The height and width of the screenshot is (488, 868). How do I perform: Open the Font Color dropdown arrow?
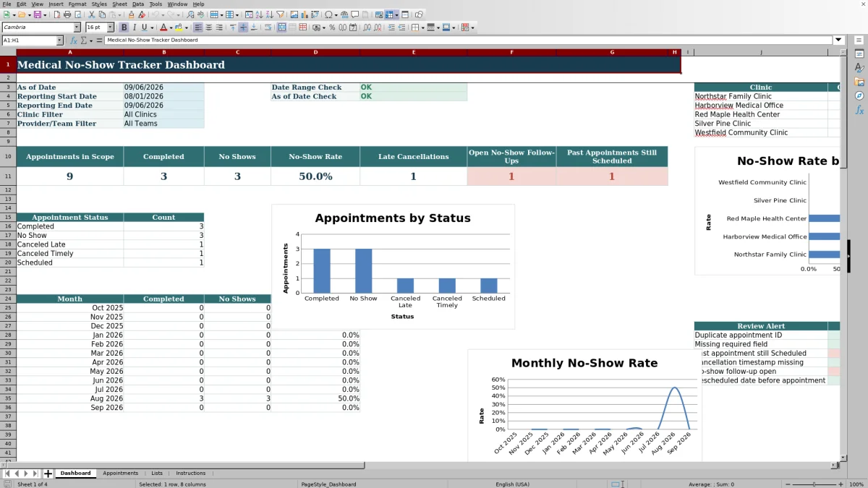pos(171,27)
